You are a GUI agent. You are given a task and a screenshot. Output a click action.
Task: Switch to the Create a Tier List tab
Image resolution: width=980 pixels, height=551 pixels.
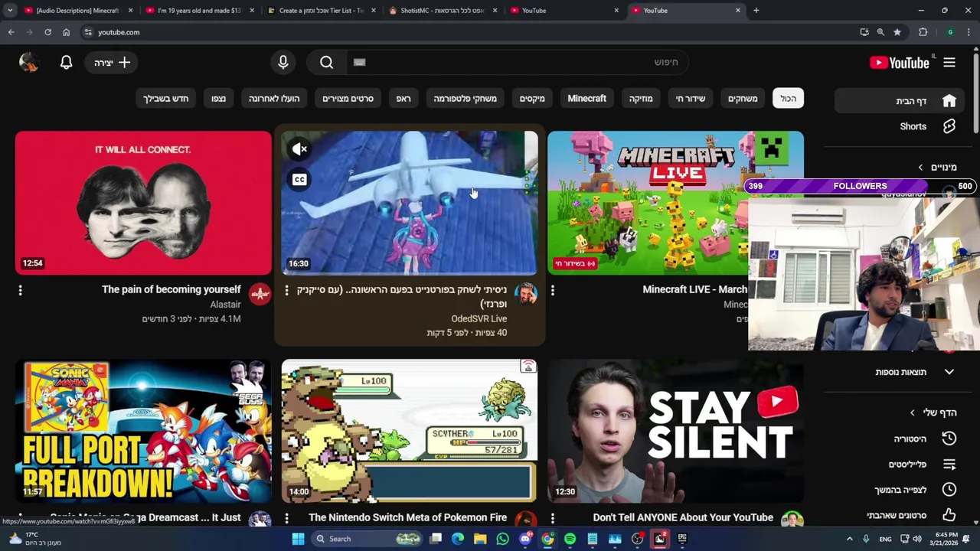321,11
